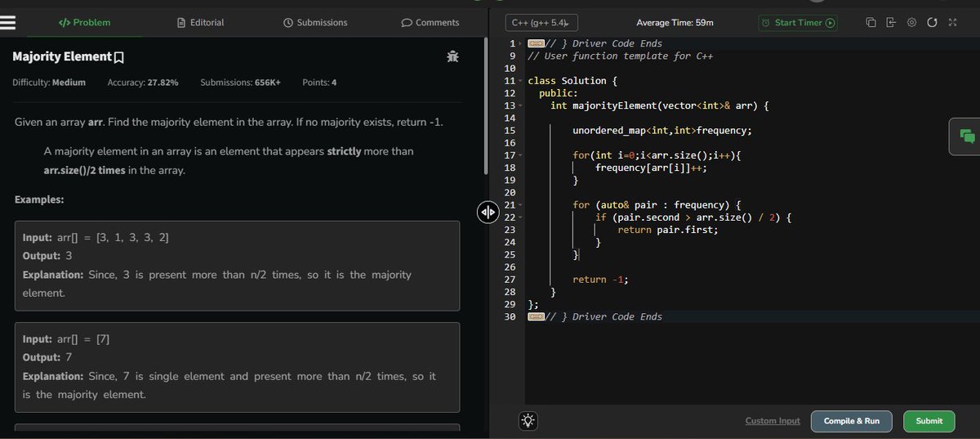This screenshot has width=980, height=439.
Task: Click the folded code marker on line 30
Action: tap(536, 316)
